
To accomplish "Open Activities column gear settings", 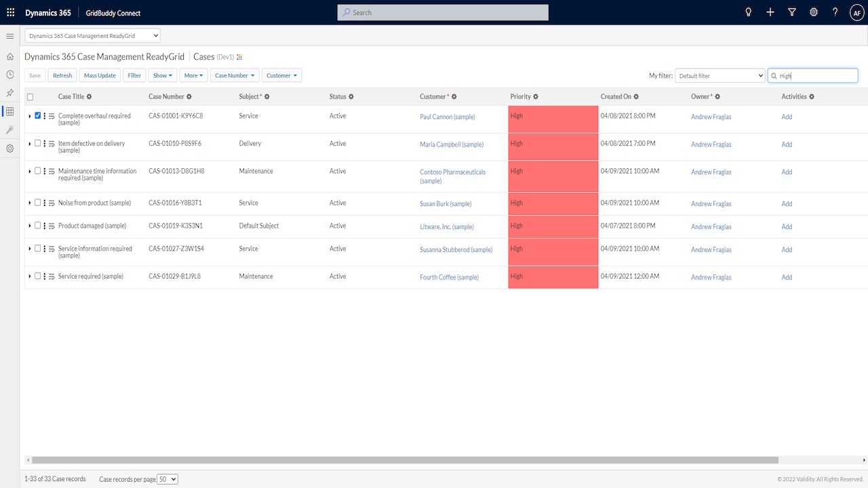I will pos(812,97).
